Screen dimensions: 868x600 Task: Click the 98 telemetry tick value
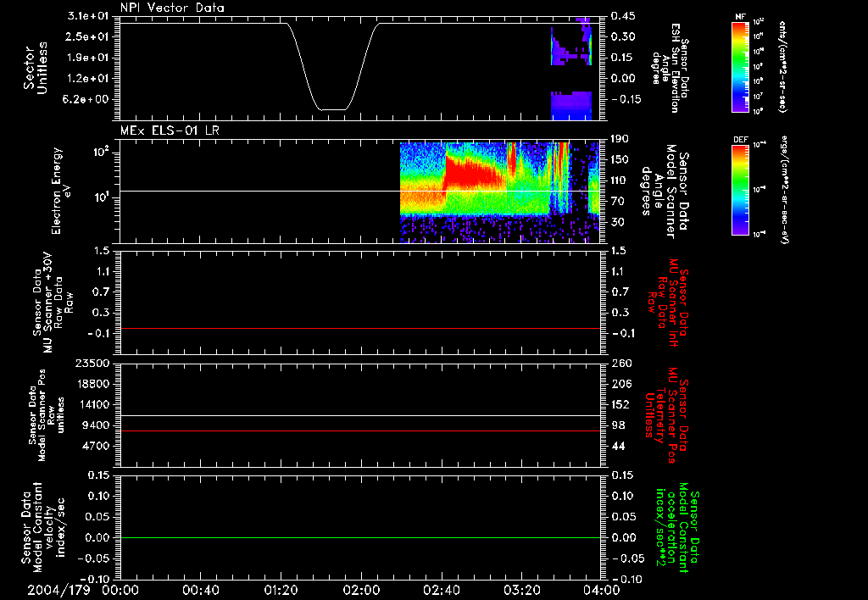coord(618,425)
